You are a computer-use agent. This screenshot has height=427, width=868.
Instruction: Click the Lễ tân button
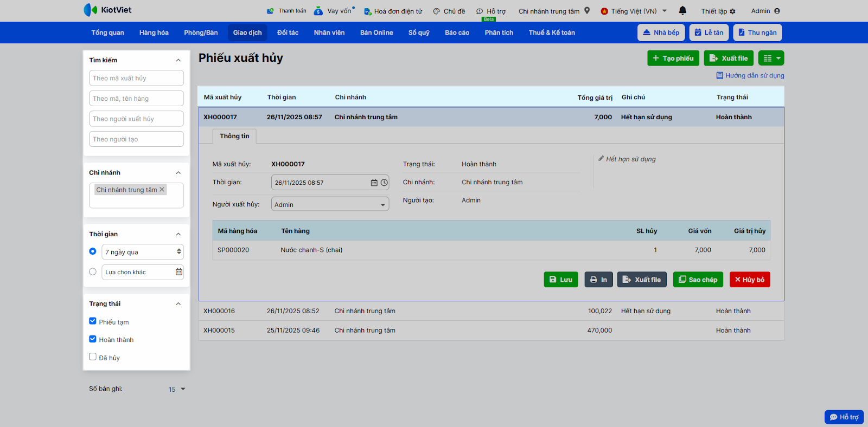[x=709, y=33]
